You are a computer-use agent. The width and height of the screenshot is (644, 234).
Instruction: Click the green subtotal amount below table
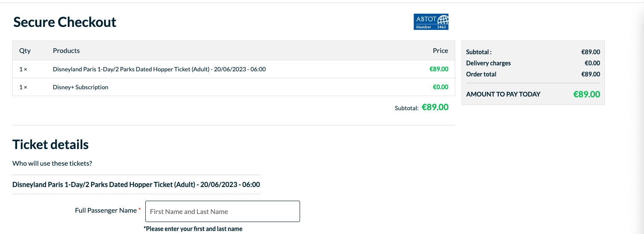coord(435,107)
